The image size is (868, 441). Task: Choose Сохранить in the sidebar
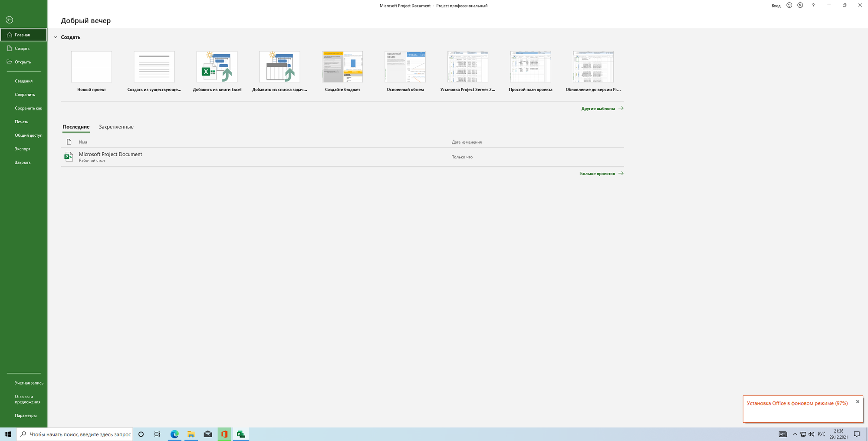click(x=24, y=94)
